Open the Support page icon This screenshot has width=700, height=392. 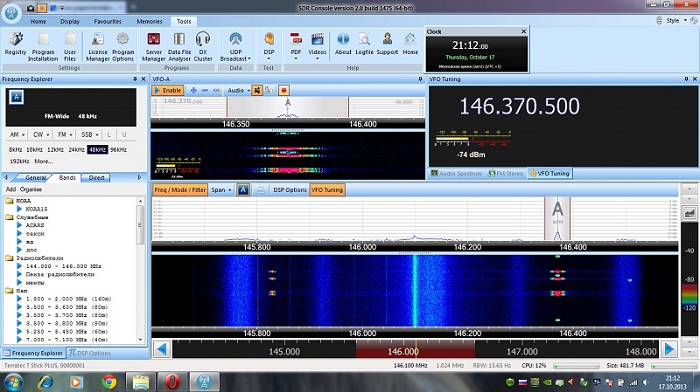point(387,44)
